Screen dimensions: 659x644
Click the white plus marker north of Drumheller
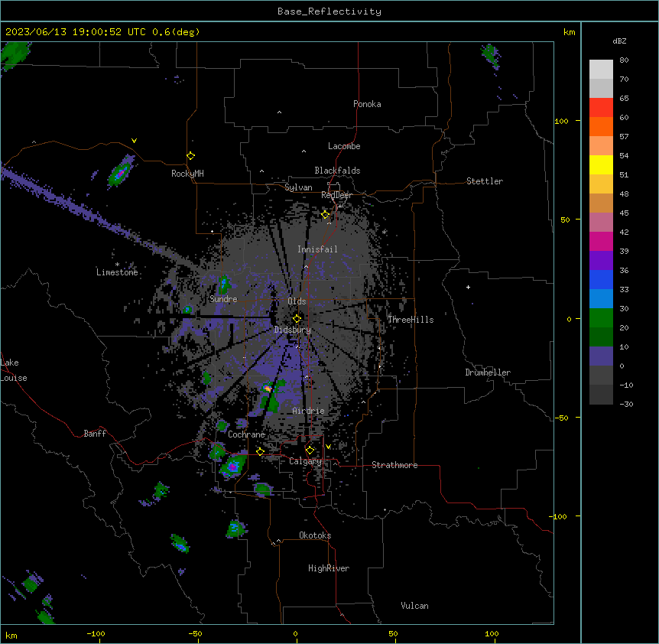(x=468, y=287)
